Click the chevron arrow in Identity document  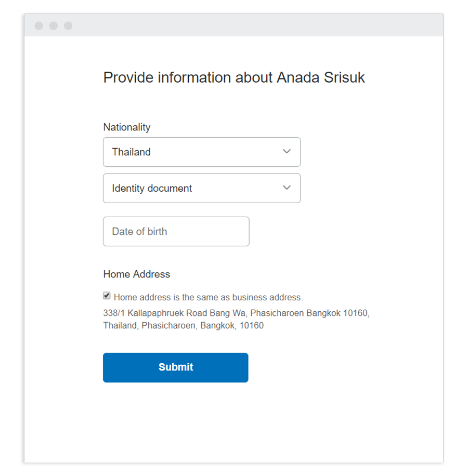[x=287, y=188]
